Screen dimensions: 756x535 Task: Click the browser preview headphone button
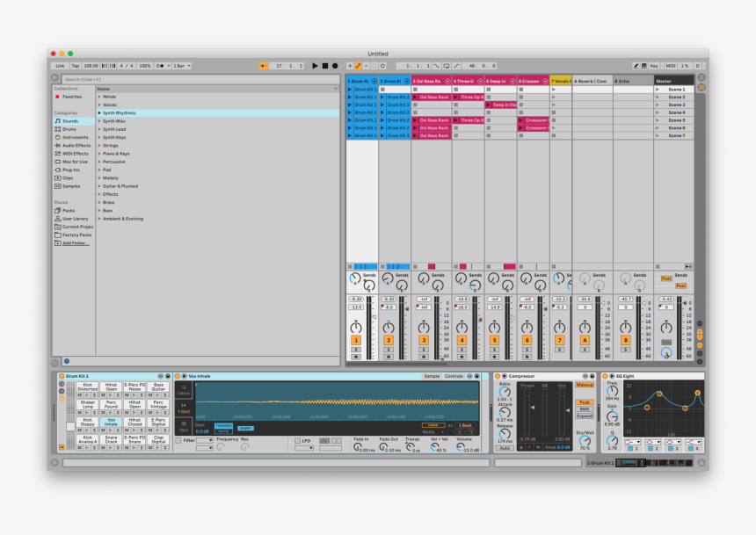(x=67, y=361)
